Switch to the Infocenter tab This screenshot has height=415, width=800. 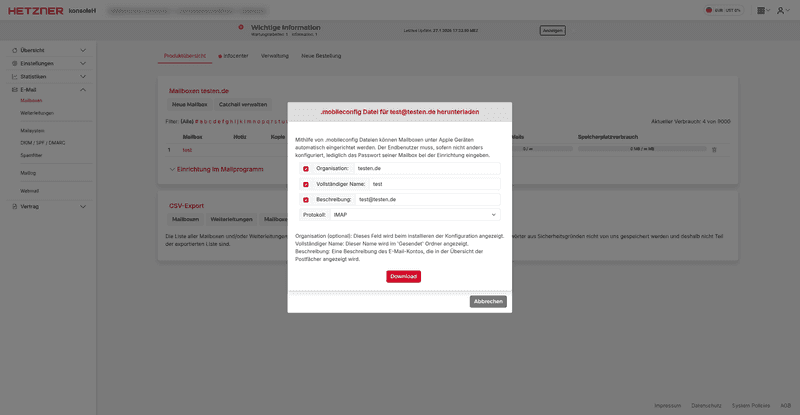(234, 56)
